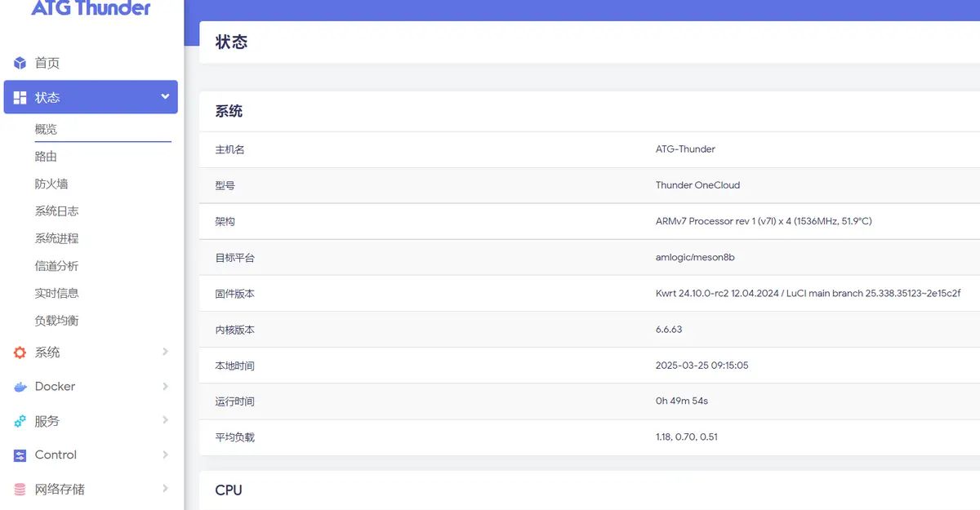
Task: Open the 系统进程 page
Action: pyautogui.click(x=56, y=238)
